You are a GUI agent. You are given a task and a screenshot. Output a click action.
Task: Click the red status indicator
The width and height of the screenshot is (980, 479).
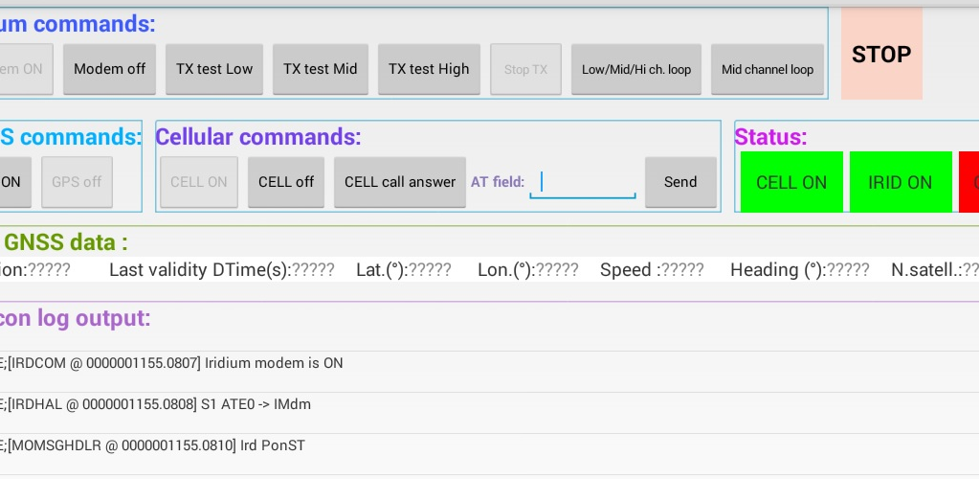[969, 182]
